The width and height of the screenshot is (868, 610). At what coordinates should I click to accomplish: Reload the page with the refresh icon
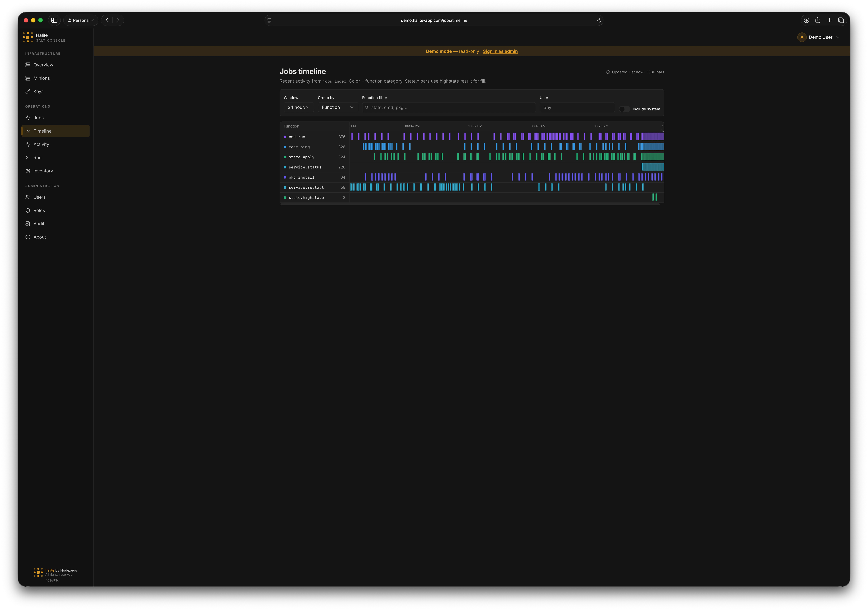pyautogui.click(x=599, y=20)
